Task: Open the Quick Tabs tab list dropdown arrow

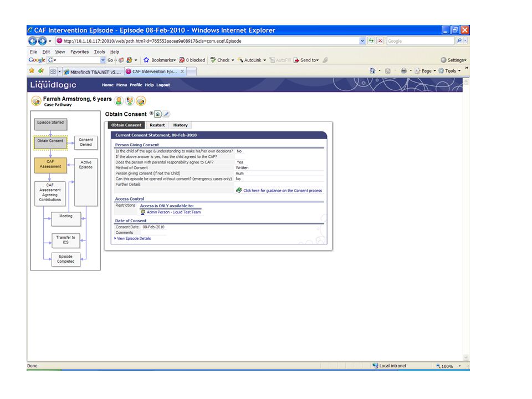Action: pyautogui.click(x=60, y=71)
